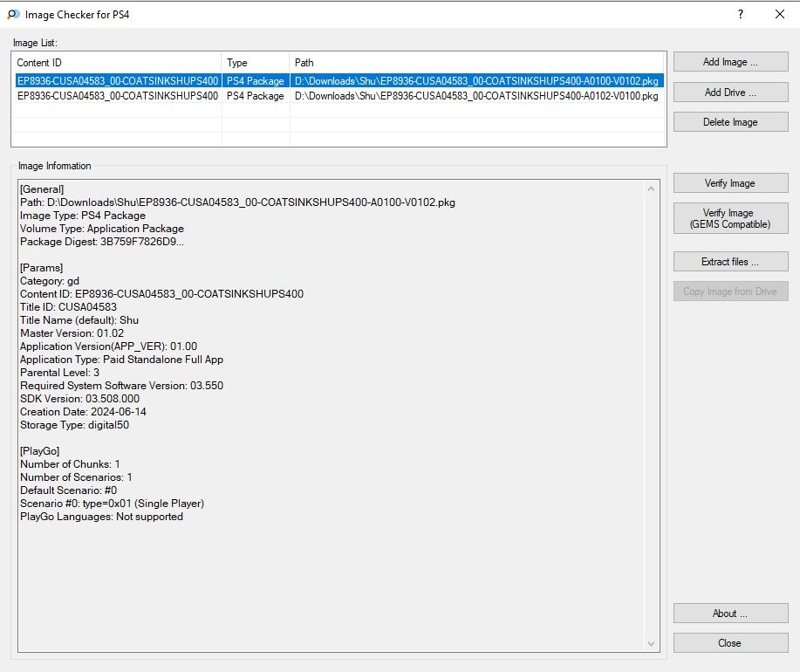Sort by Type column header
The image size is (800, 672).
pyautogui.click(x=256, y=63)
